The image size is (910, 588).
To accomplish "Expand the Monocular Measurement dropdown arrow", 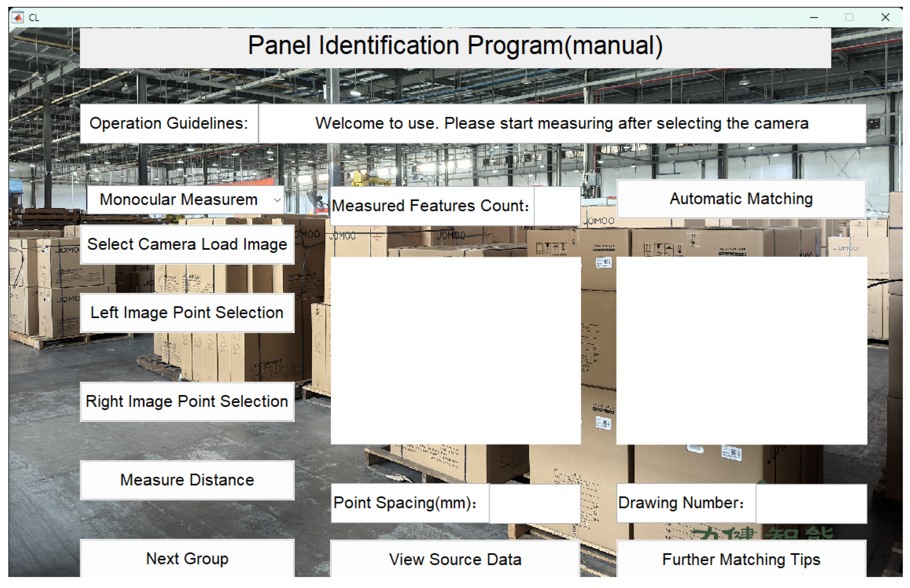I will tap(277, 200).
